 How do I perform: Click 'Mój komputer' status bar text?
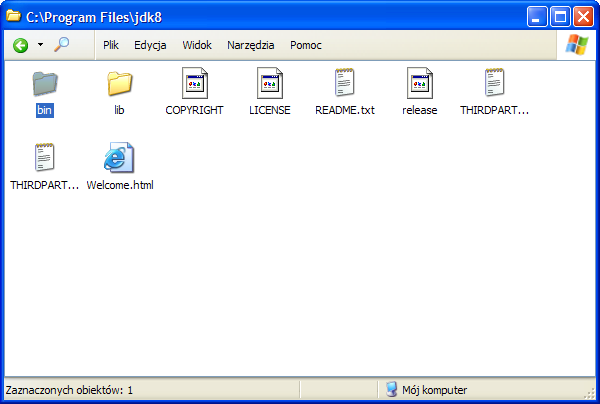coord(434,390)
